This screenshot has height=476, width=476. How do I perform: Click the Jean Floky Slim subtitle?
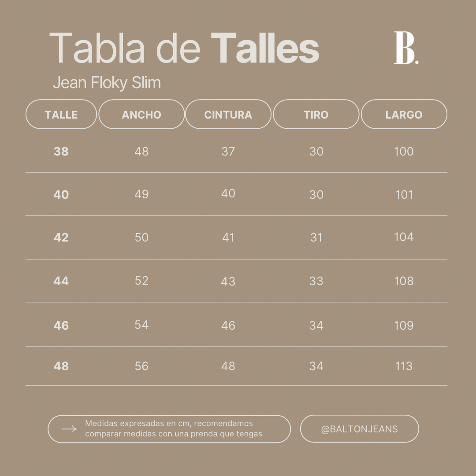click(x=107, y=82)
